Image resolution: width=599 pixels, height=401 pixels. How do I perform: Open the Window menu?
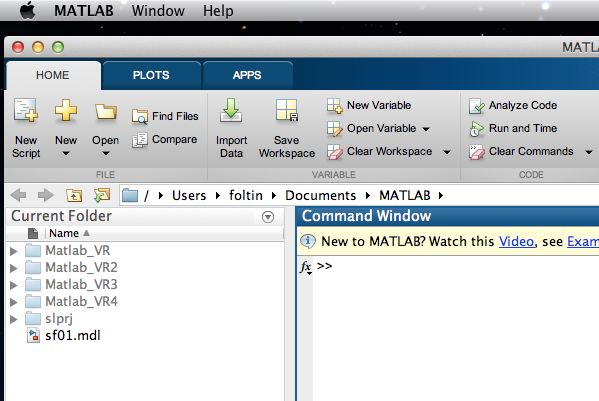click(x=158, y=11)
